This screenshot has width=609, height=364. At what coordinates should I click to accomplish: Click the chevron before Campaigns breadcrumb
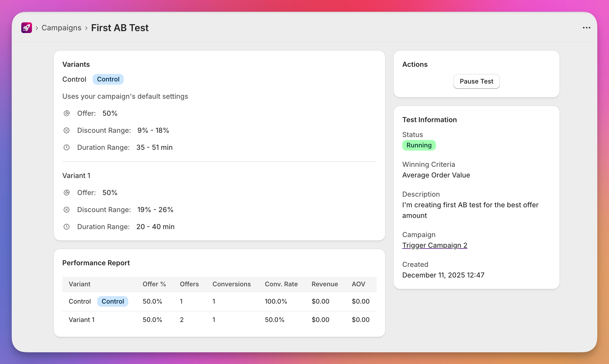pos(37,28)
